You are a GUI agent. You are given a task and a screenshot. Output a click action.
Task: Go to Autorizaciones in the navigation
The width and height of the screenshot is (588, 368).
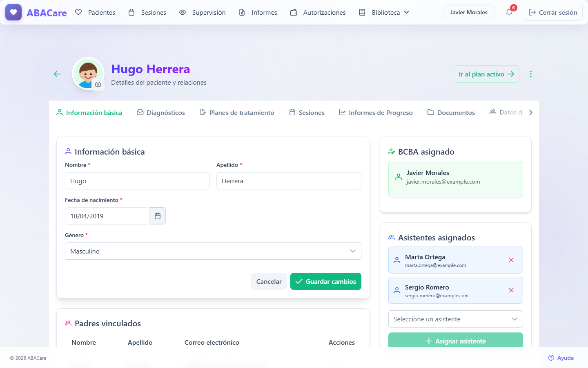coord(318,12)
